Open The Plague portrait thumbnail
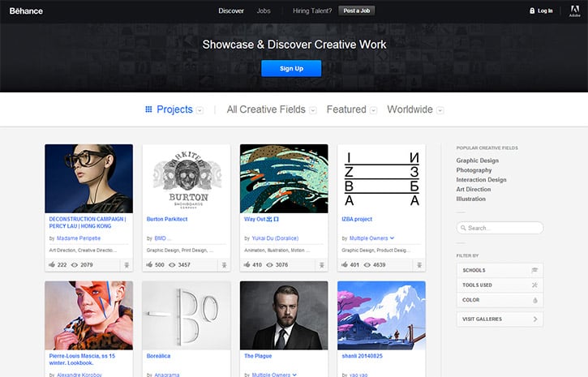The image size is (588, 377). pyautogui.click(x=284, y=315)
